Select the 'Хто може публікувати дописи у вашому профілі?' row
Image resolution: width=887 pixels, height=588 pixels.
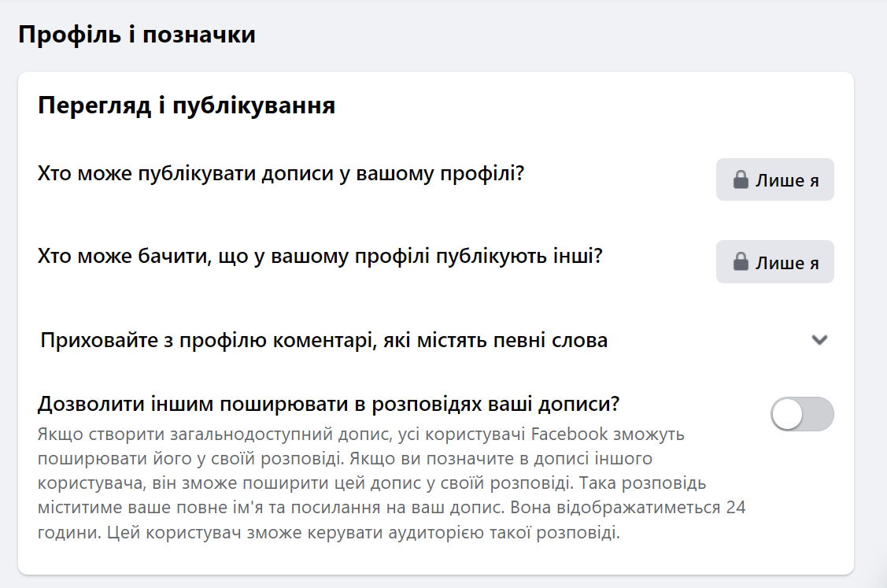click(x=281, y=173)
